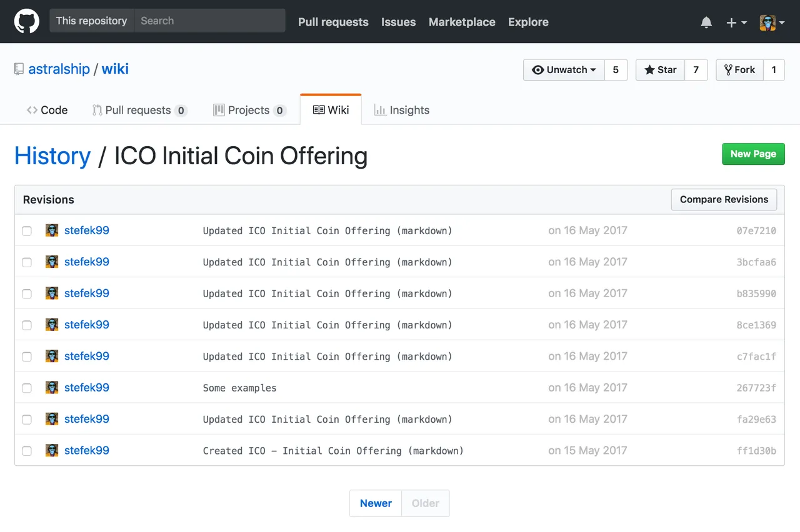This screenshot has width=800, height=532.
Task: Go to Newer revisions page
Action: tap(376, 503)
